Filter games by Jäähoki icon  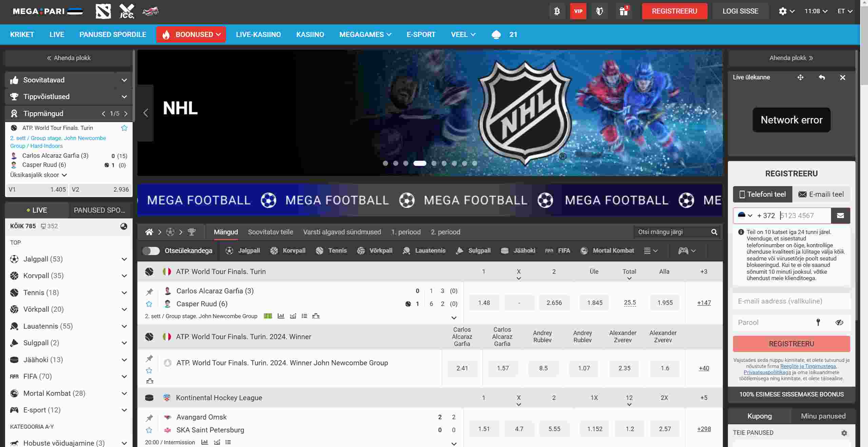518,251
